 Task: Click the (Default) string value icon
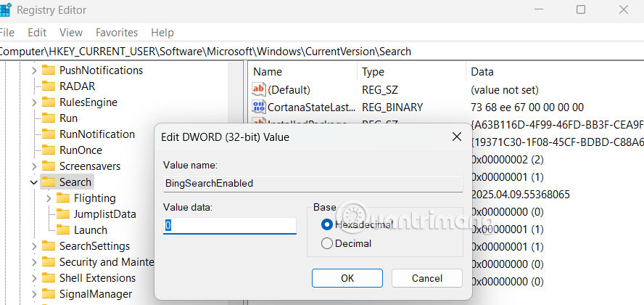(259, 90)
